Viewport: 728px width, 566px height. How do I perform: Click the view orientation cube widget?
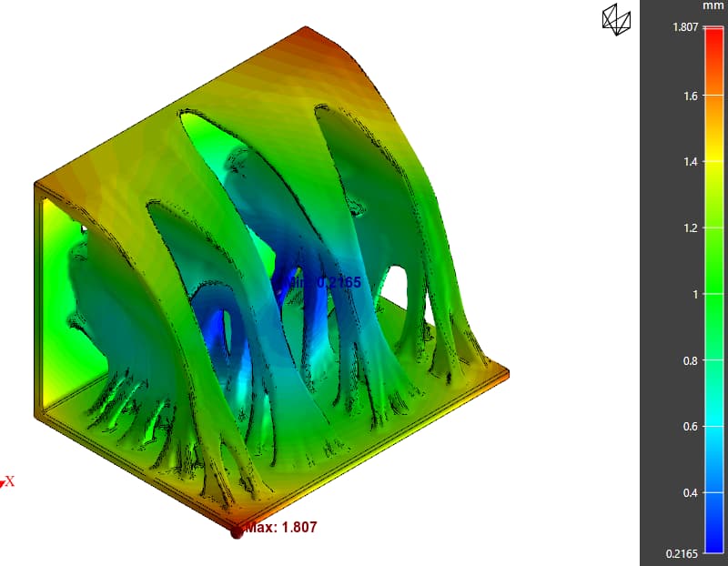pos(615,20)
